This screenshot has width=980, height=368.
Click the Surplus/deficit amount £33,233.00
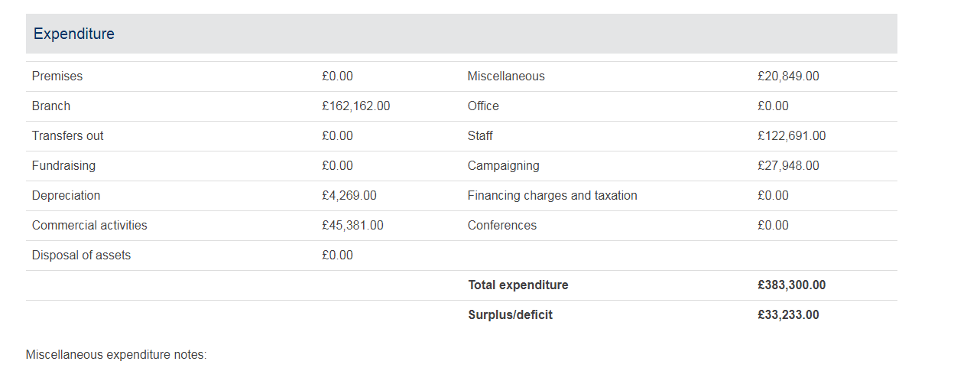tap(788, 315)
